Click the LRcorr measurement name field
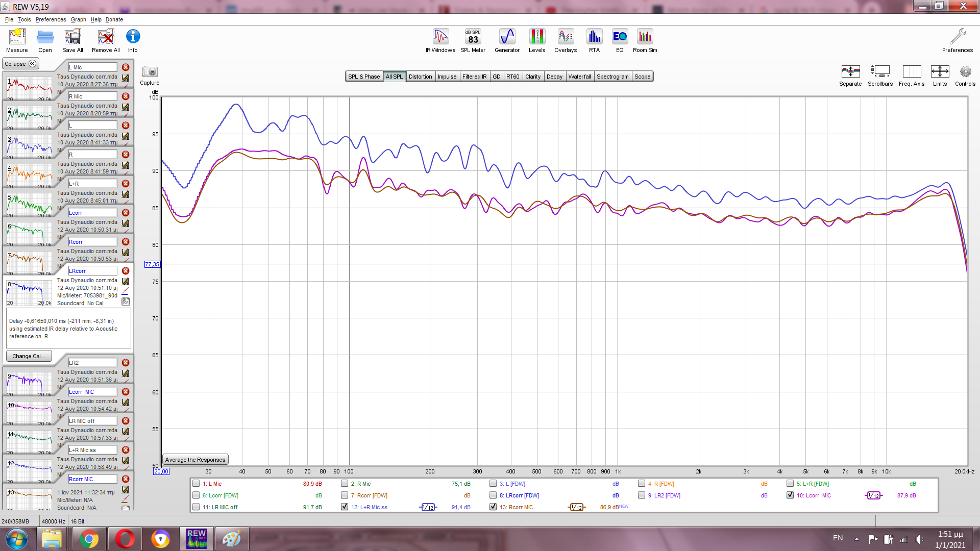 92,271
